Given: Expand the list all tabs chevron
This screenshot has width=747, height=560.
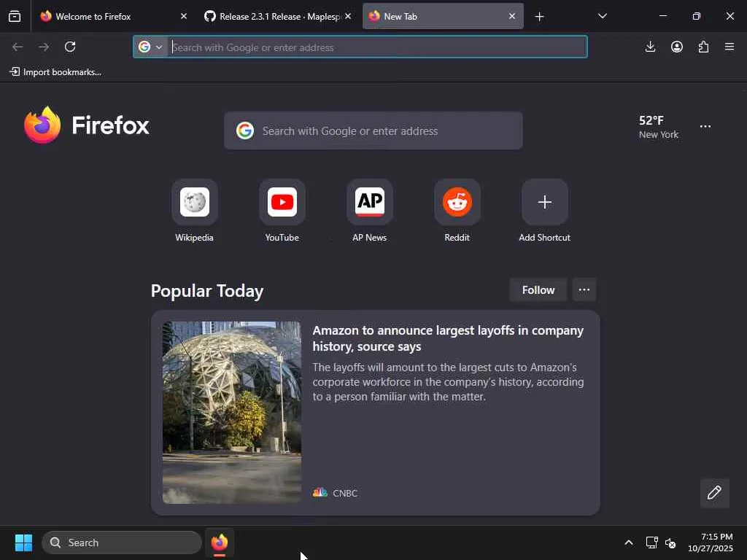Looking at the screenshot, I should 602,16.
